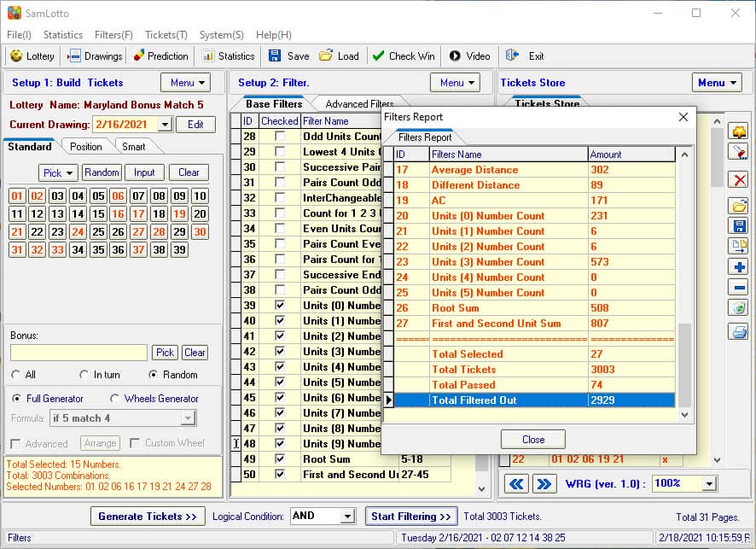This screenshot has width=756, height=549.
Task: Click the Filters Report vertical scrollbar thumb
Action: (x=684, y=365)
